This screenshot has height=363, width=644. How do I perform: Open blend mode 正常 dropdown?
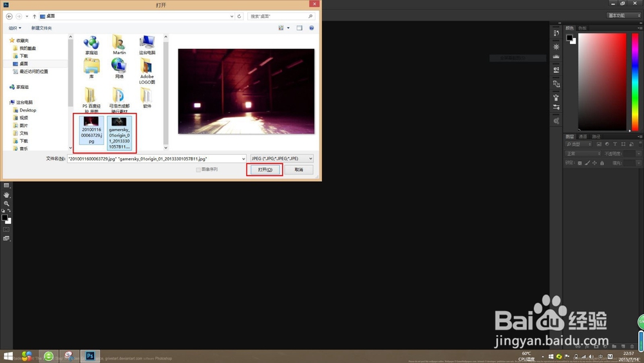583,153
